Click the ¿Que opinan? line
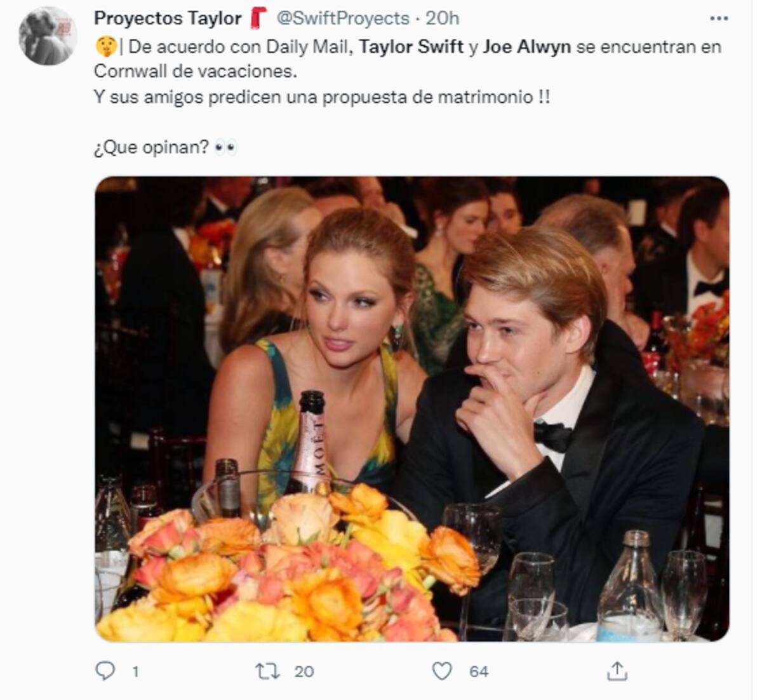The width and height of the screenshot is (762, 700). [x=151, y=147]
